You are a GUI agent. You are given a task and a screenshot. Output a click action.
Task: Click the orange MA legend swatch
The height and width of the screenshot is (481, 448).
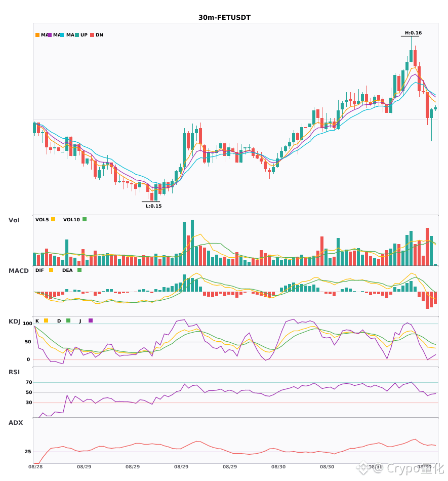[x=37, y=35]
